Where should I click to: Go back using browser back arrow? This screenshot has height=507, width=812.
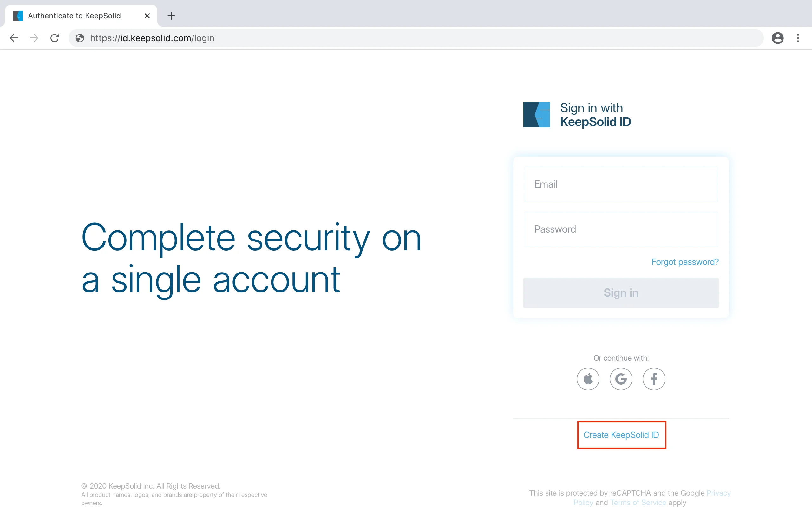pyautogui.click(x=14, y=38)
